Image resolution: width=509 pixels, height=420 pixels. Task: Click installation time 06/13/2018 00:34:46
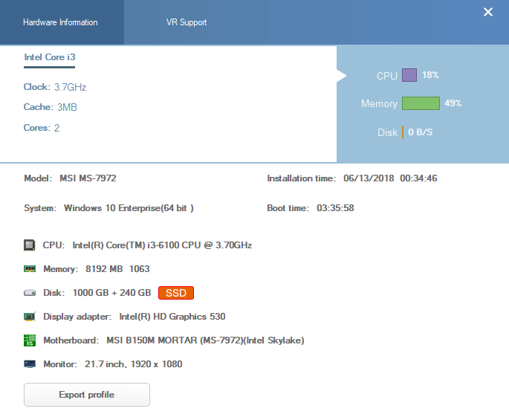[x=390, y=178]
